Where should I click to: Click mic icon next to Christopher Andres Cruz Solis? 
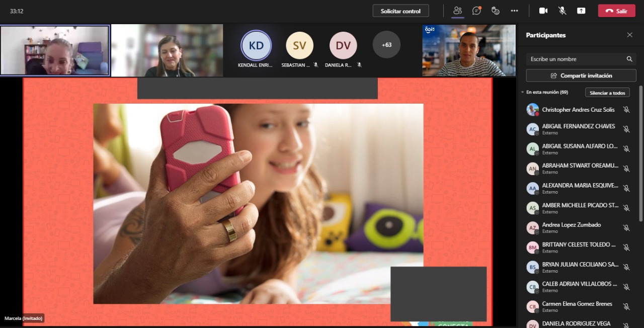click(626, 110)
